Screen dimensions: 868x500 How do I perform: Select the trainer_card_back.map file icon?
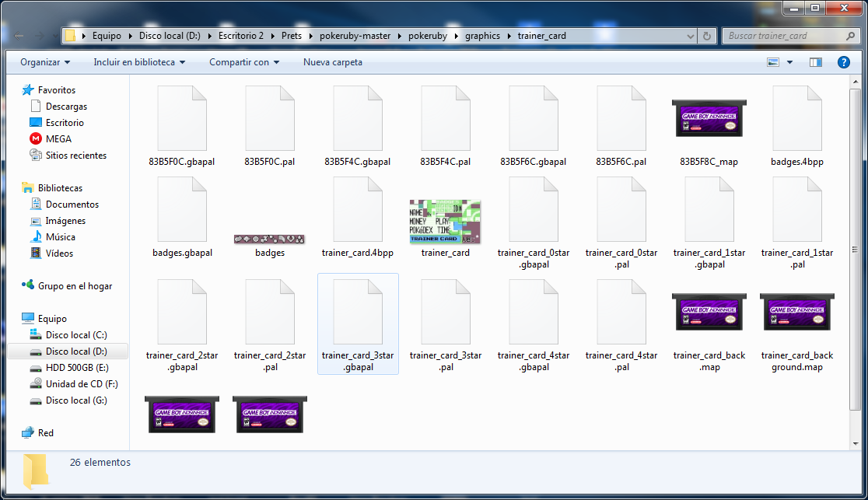click(709, 313)
